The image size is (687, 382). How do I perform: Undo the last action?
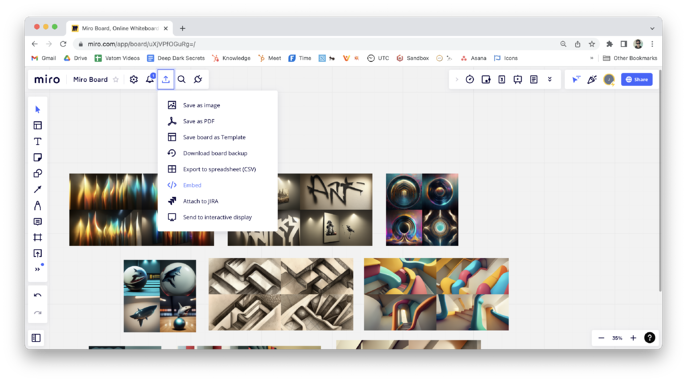coord(38,295)
